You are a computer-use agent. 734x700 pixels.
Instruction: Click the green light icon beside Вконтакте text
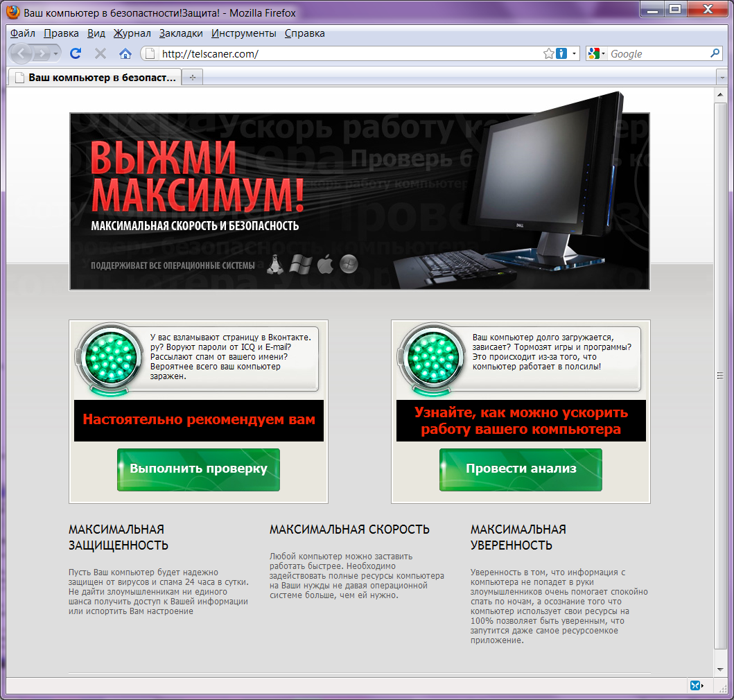[110, 359]
